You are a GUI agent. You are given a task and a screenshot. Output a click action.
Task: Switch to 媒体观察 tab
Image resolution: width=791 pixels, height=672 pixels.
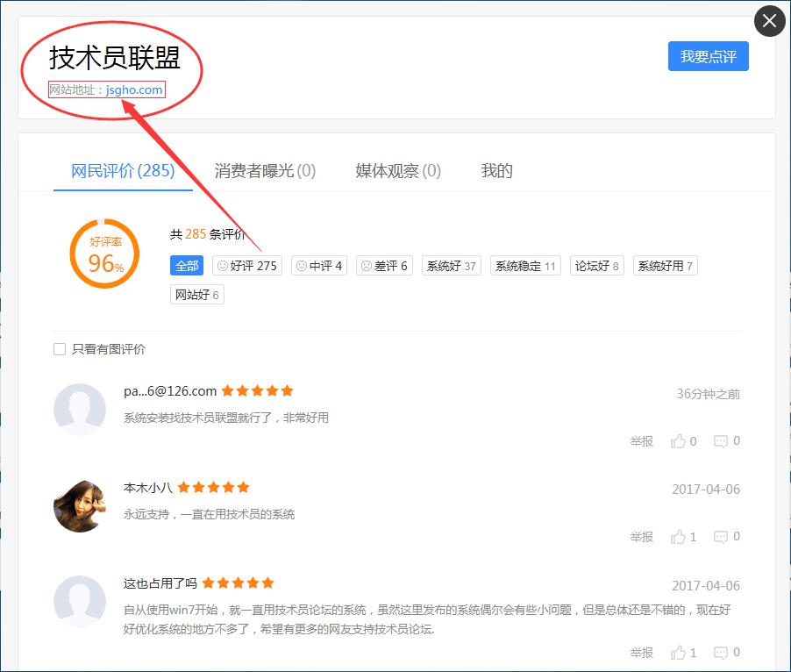point(398,171)
